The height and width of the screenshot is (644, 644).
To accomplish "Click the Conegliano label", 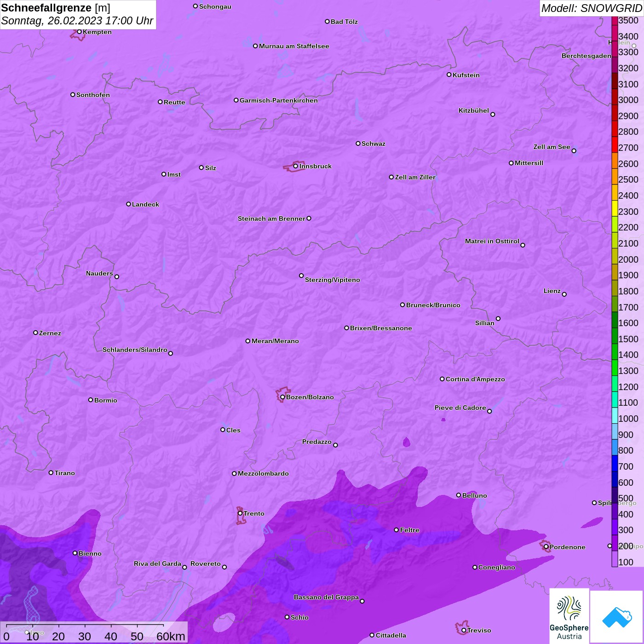I will [x=497, y=567].
